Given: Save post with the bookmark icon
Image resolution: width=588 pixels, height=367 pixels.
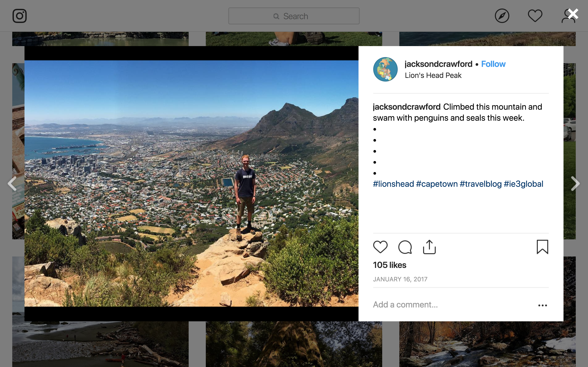Looking at the screenshot, I should (542, 247).
